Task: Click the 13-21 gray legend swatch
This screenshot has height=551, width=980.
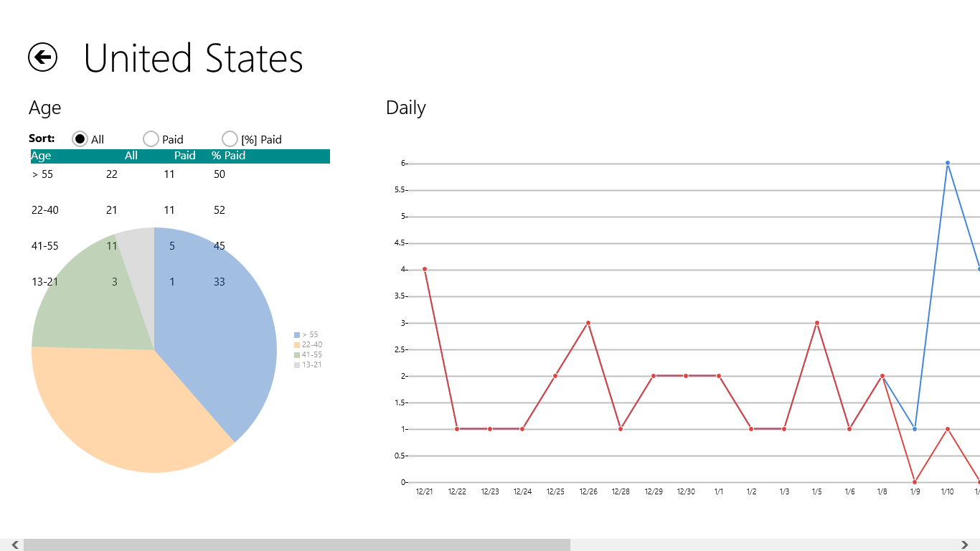Action: (297, 365)
